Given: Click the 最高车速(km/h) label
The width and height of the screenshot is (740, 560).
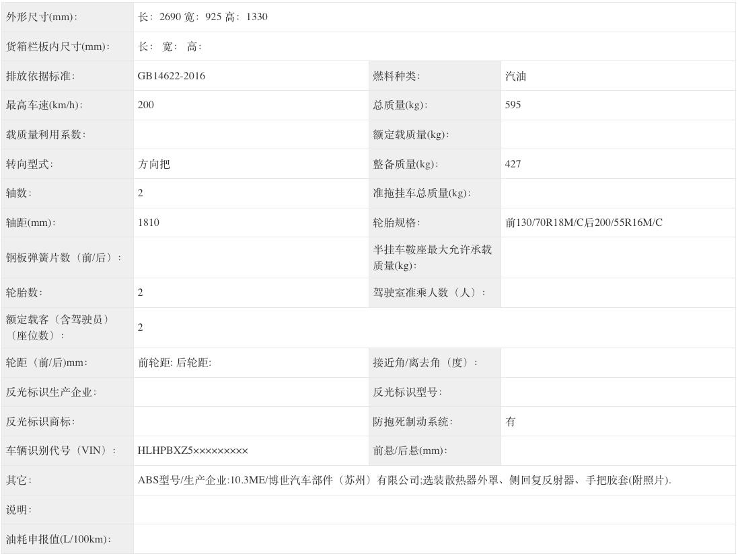Looking at the screenshot, I should click(44, 105).
